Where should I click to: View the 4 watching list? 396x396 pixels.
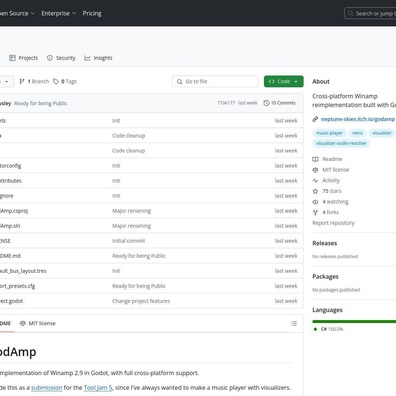tap(335, 202)
